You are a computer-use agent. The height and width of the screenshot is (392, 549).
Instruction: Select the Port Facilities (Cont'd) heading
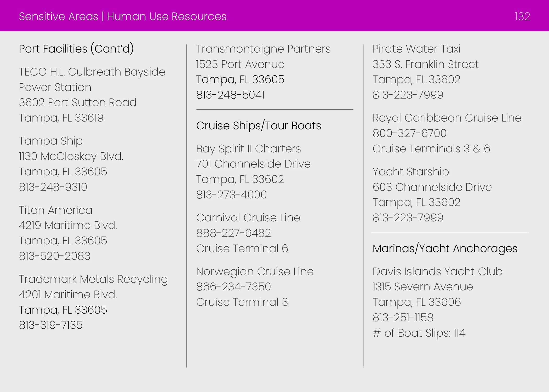(76, 49)
